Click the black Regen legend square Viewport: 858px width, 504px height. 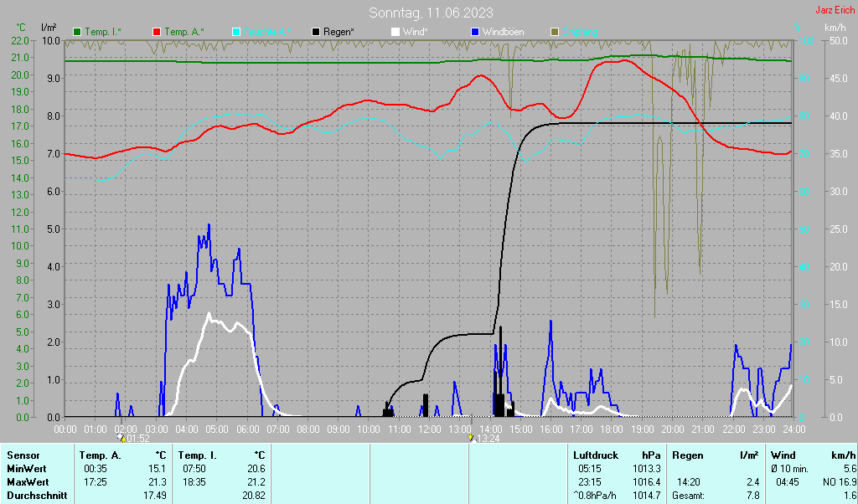click(x=316, y=32)
